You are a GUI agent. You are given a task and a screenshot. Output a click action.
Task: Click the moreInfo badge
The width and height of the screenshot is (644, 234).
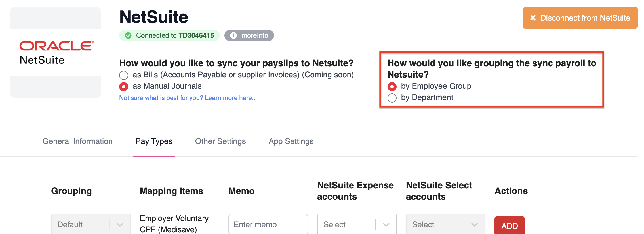249,35
